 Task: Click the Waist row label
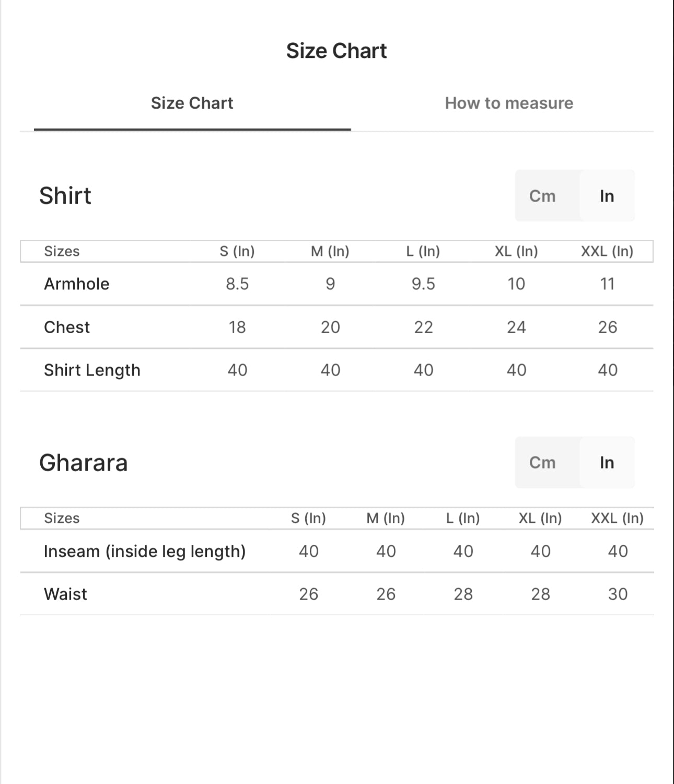[x=65, y=594]
